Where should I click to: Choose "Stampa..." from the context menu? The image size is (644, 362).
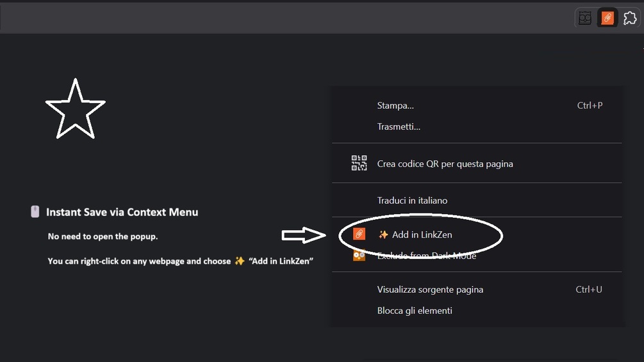pos(395,105)
